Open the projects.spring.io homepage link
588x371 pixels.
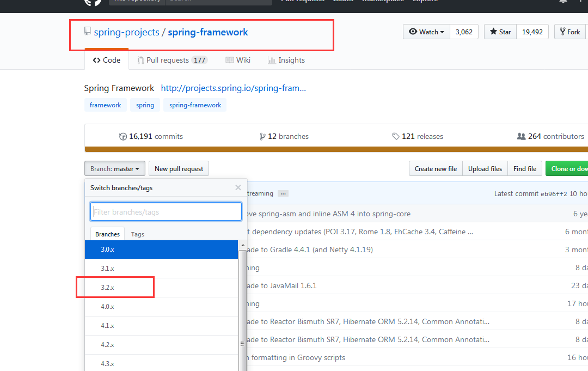coord(233,88)
